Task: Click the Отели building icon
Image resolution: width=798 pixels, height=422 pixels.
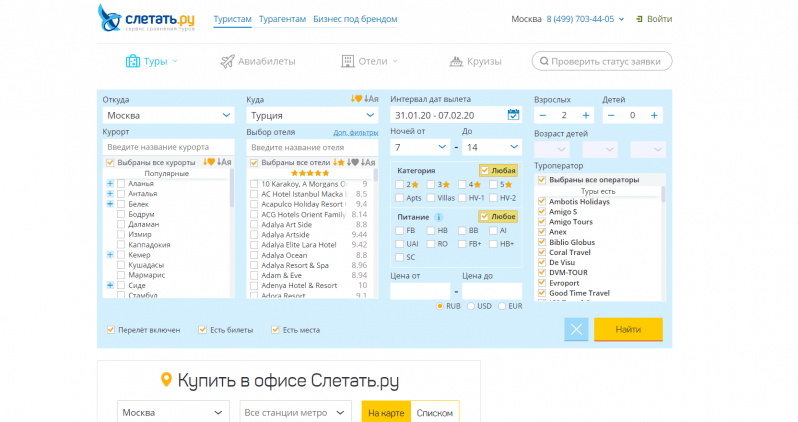Action: pyautogui.click(x=348, y=61)
